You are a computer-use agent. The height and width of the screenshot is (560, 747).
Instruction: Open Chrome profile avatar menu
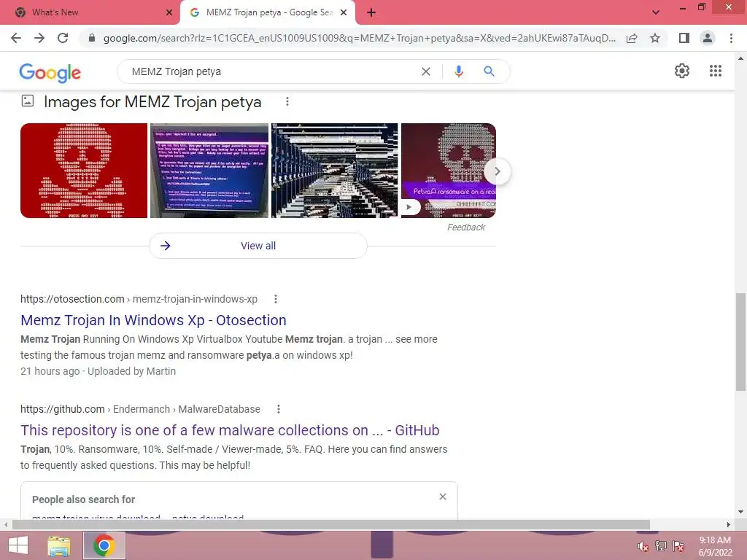pyautogui.click(x=708, y=38)
